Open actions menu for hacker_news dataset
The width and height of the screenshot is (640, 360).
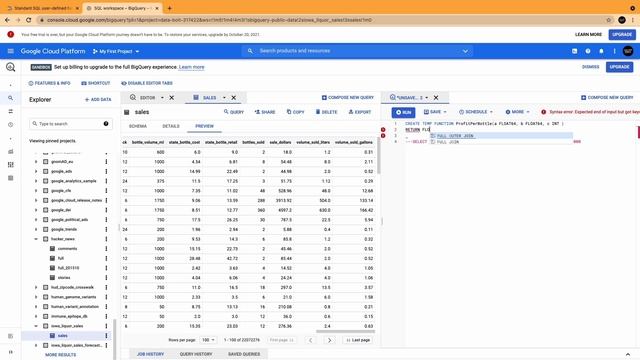click(x=107, y=239)
